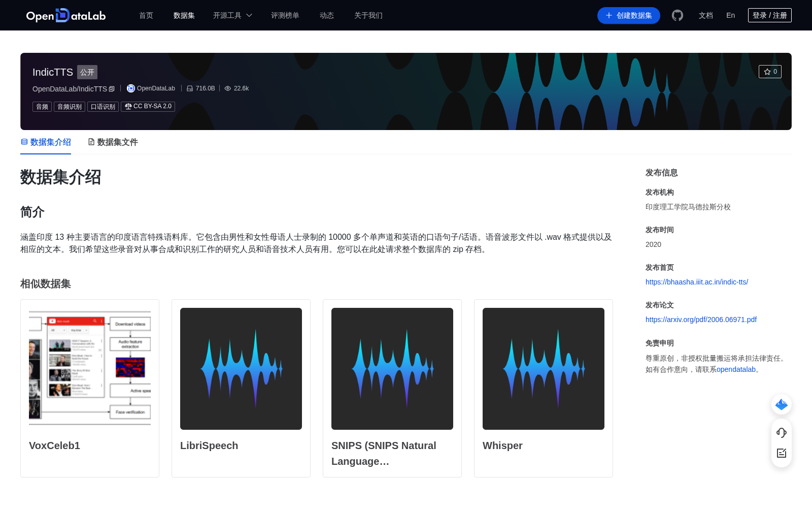Click the LibriSpeech card title
Screen dimensions: 812x508
209,446
